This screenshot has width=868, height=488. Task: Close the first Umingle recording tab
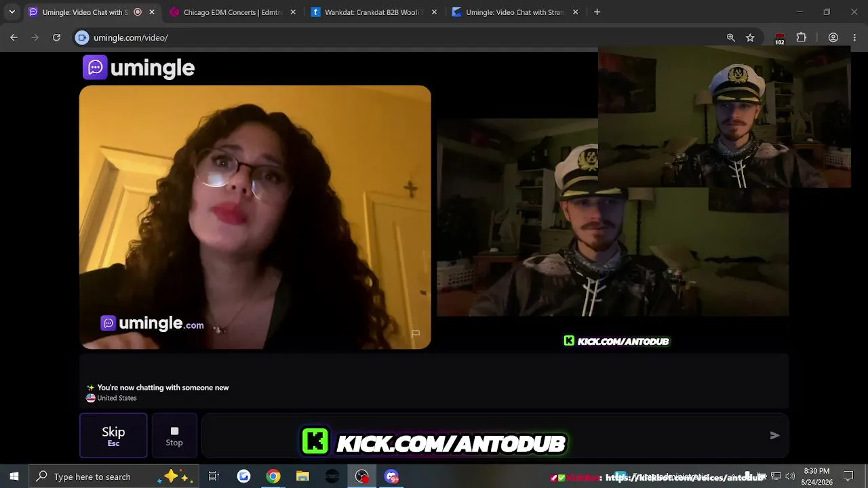coord(152,12)
